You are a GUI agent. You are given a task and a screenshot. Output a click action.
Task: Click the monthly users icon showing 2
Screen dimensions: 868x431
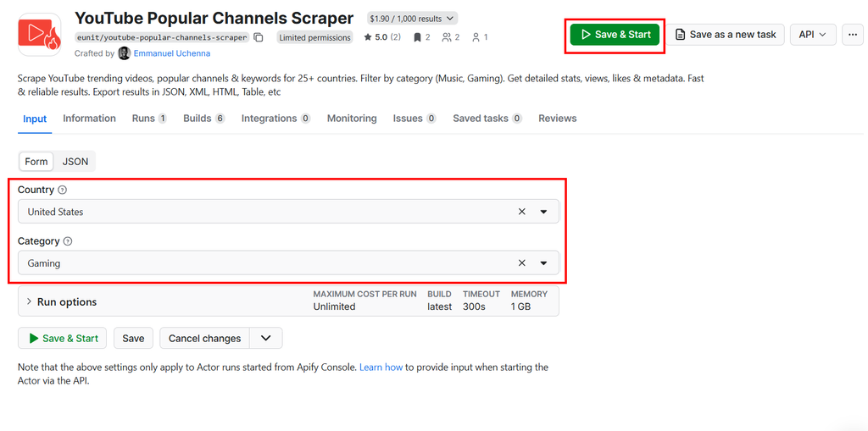pyautogui.click(x=447, y=37)
